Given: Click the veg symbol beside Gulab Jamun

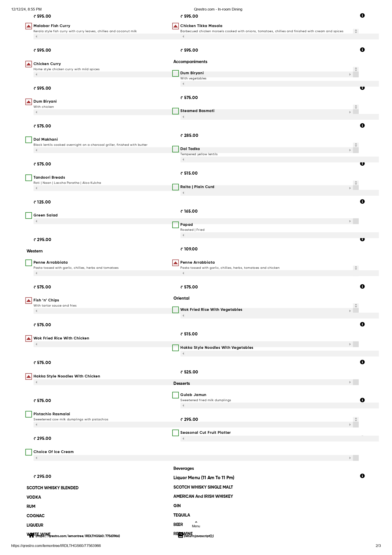Looking at the screenshot, I should pos(175,395).
